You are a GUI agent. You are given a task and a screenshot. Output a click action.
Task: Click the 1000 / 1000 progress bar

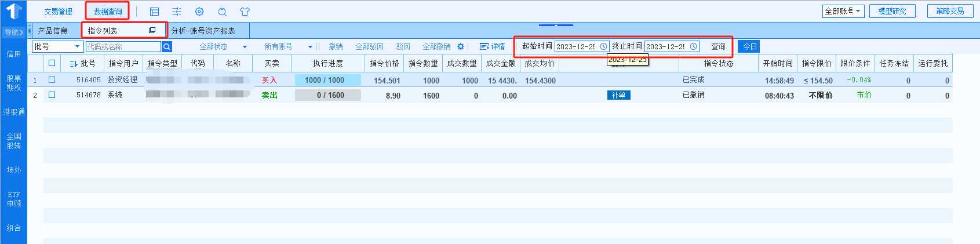click(327, 80)
